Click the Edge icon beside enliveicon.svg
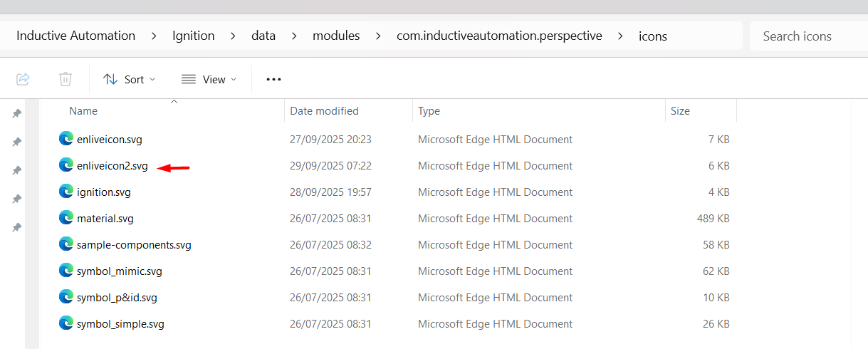Image resolution: width=868 pixels, height=349 pixels. (x=66, y=139)
